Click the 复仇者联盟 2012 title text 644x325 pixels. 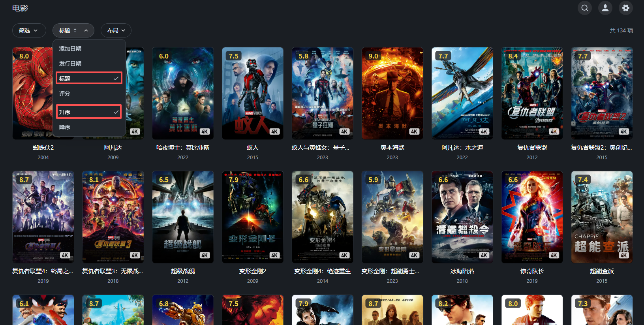(532, 148)
